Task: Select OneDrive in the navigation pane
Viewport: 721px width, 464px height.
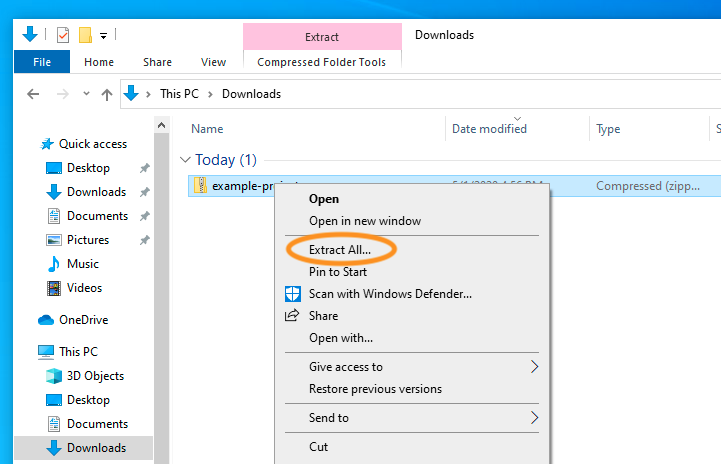Action: point(83,320)
